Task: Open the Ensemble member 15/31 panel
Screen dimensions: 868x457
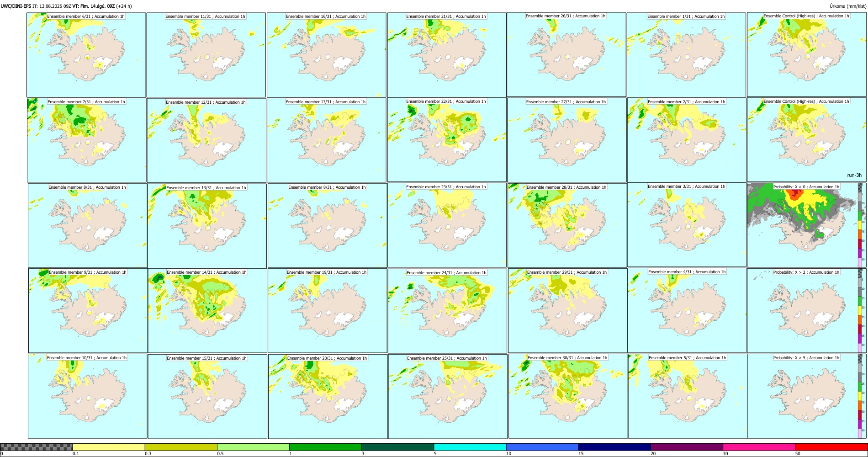Action: pyautogui.click(x=207, y=396)
